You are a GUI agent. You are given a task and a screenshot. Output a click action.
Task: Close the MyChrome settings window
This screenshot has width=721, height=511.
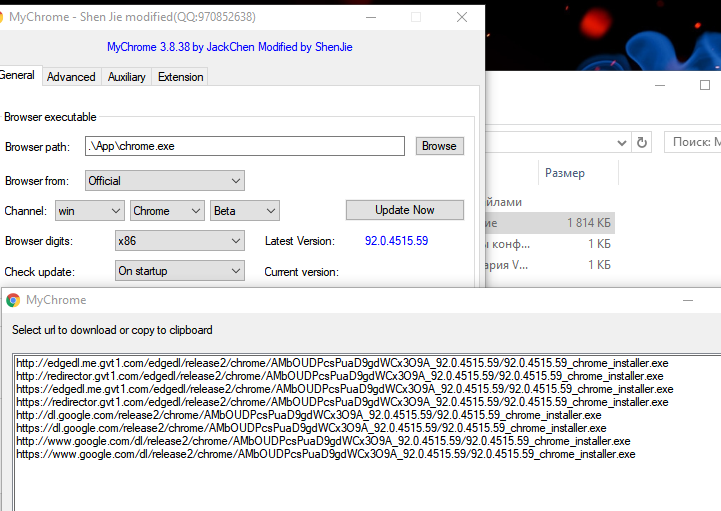[x=462, y=17]
